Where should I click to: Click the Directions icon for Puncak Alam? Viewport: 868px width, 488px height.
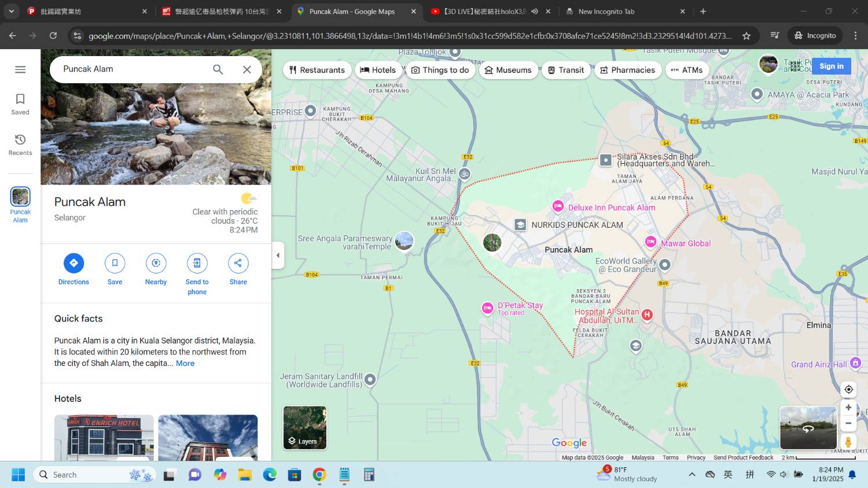click(x=73, y=263)
